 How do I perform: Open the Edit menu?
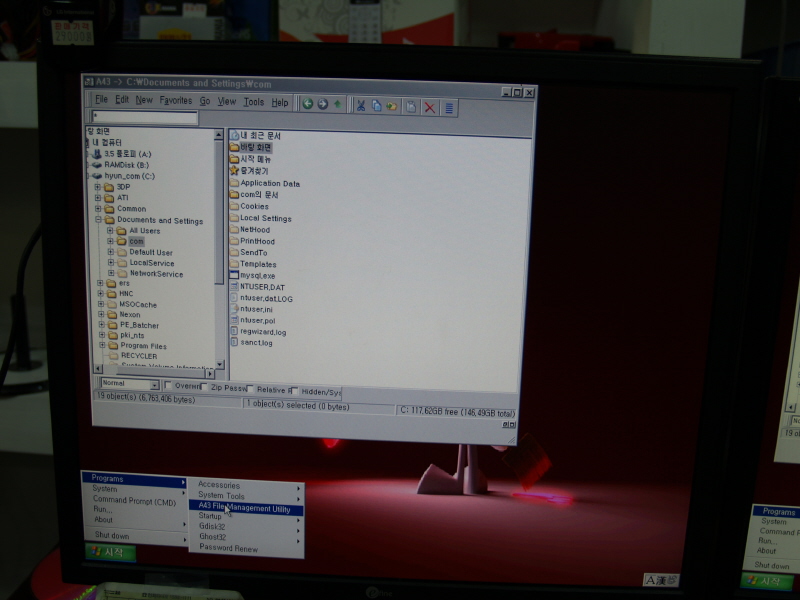click(122, 99)
